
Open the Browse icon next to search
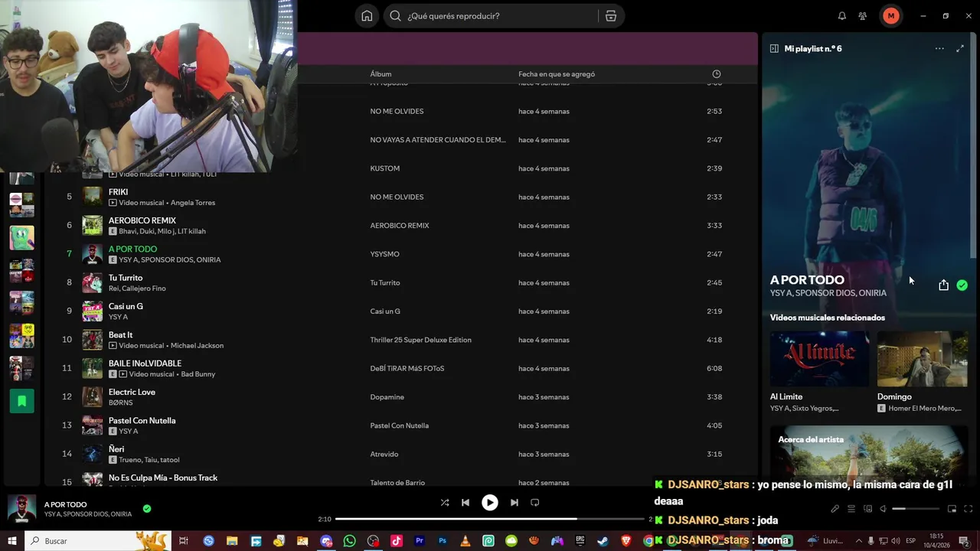611,16
